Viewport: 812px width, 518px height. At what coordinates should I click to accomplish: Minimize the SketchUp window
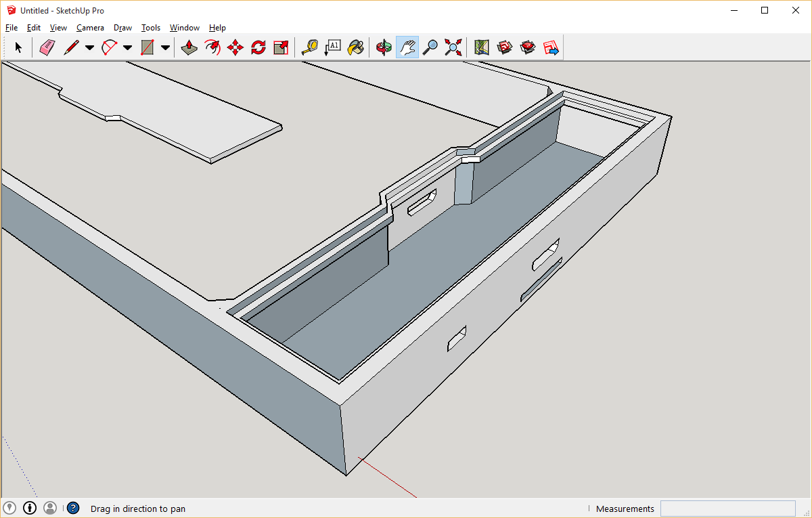[734, 10]
